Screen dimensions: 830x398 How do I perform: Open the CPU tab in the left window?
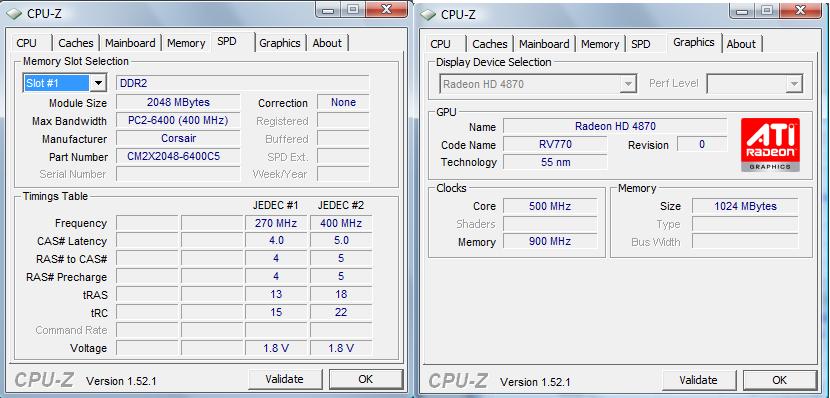26,43
